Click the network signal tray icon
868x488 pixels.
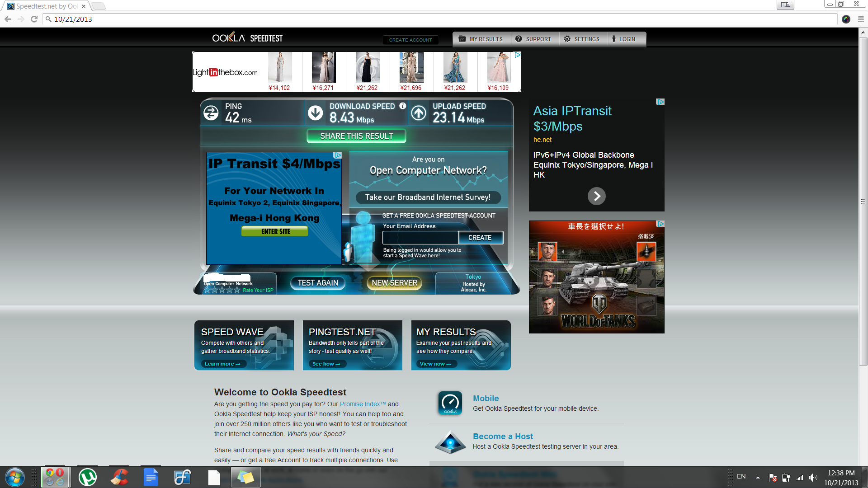click(800, 478)
